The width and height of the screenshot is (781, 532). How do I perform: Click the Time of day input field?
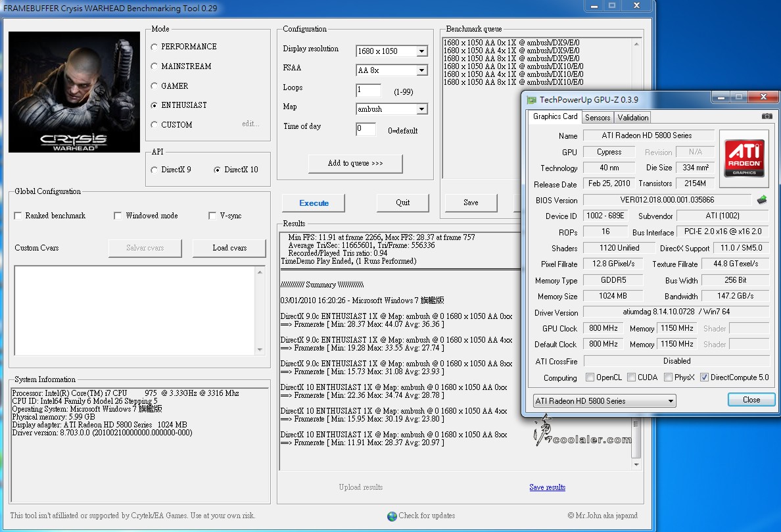[x=366, y=128]
